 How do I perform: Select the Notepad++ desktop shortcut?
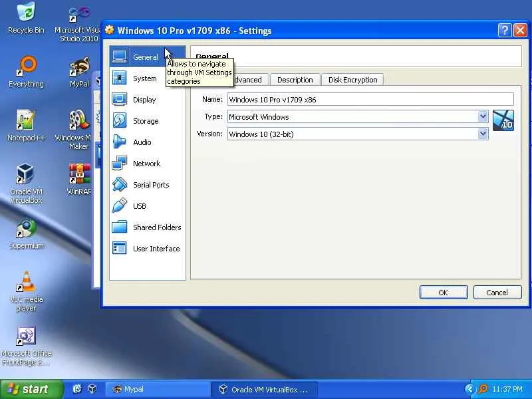pos(26,126)
